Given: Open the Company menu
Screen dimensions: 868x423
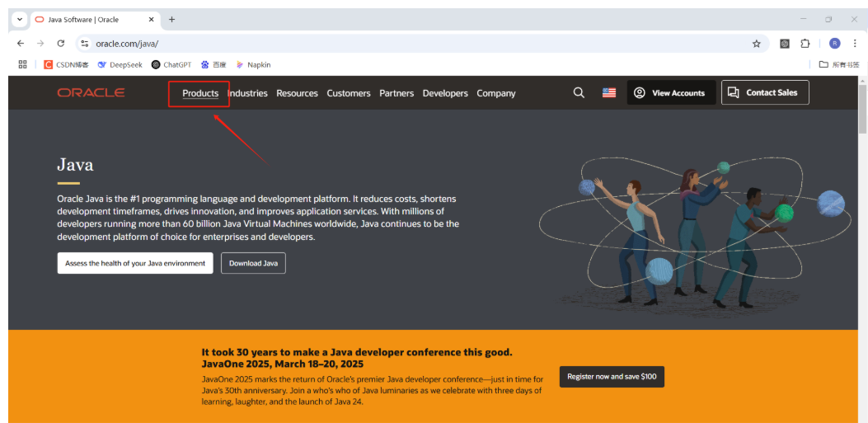Looking at the screenshot, I should point(496,93).
